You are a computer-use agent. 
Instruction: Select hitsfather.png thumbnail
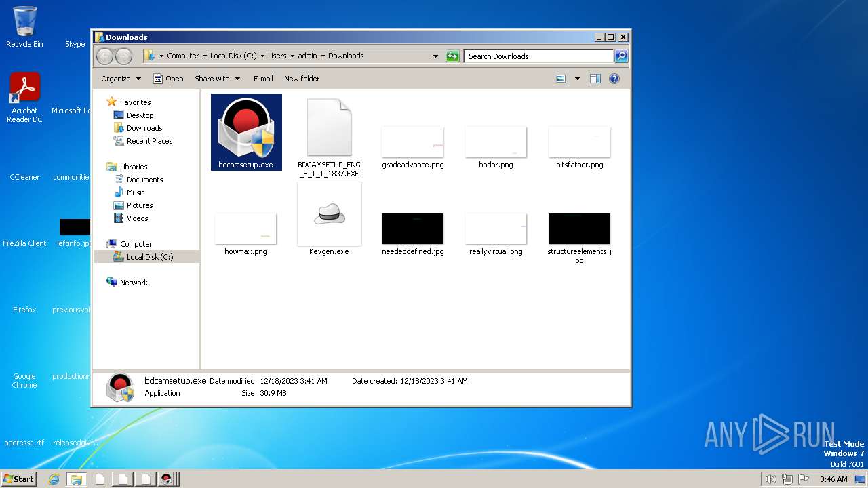tap(579, 142)
